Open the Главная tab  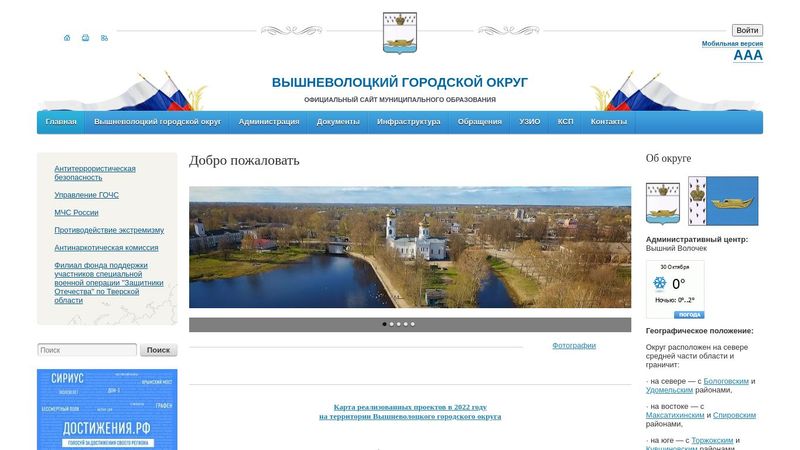pyautogui.click(x=61, y=122)
